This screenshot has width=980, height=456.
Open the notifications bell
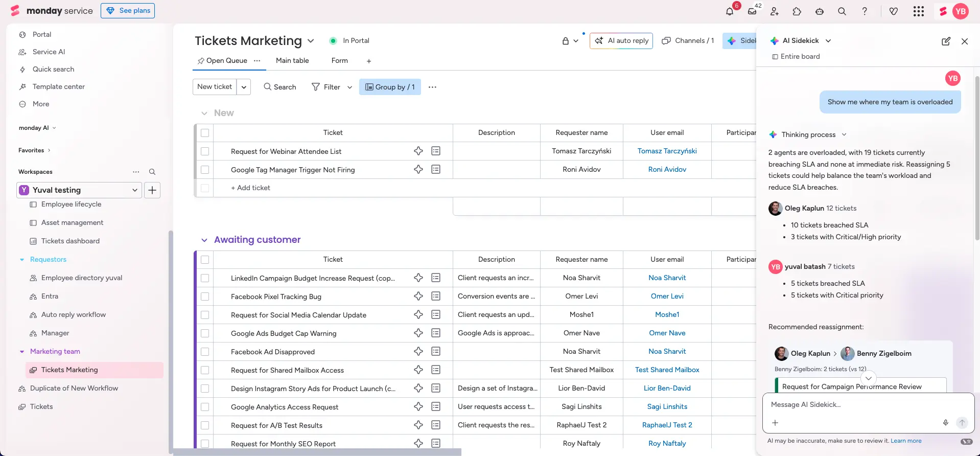[x=729, y=11]
